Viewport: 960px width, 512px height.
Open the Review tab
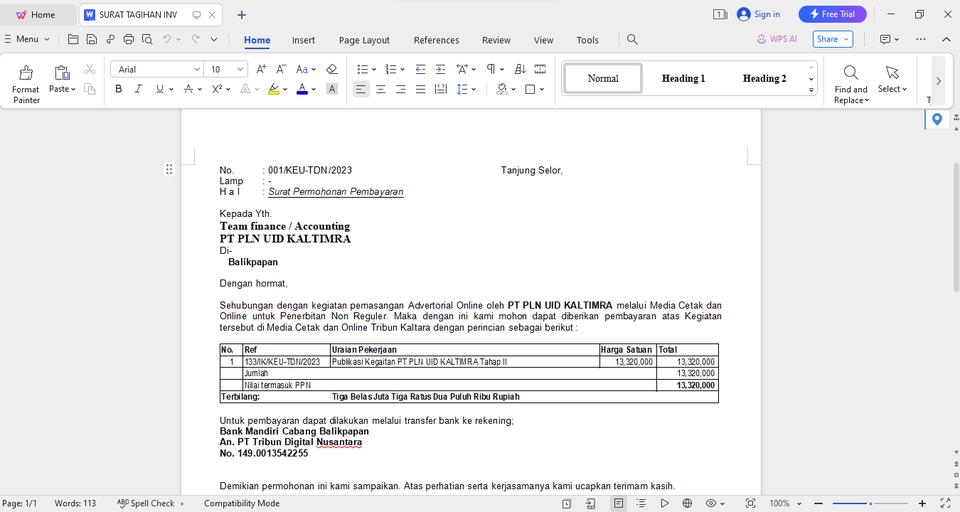pyautogui.click(x=496, y=40)
